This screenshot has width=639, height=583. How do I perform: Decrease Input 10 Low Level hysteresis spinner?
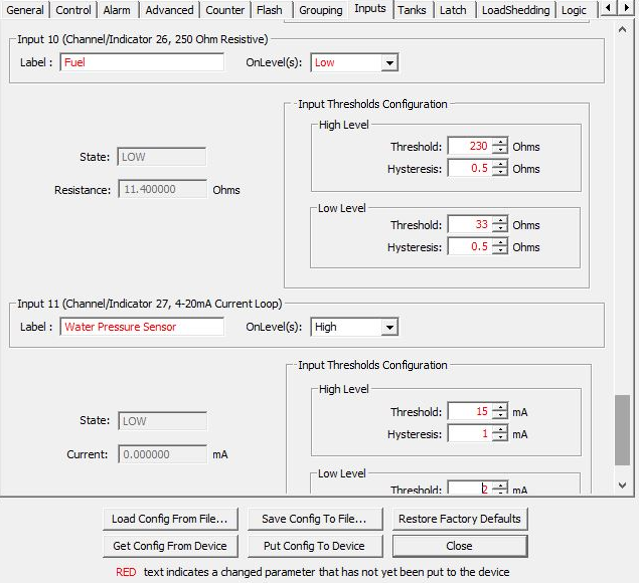[500, 251]
